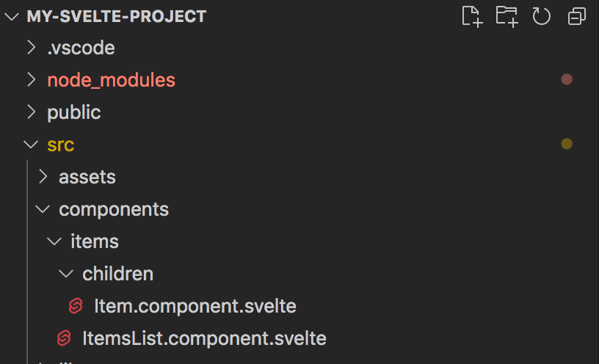Screen dimensions: 599x364
Task: Expand the node_modules folder chevron
Action: pos(32,80)
